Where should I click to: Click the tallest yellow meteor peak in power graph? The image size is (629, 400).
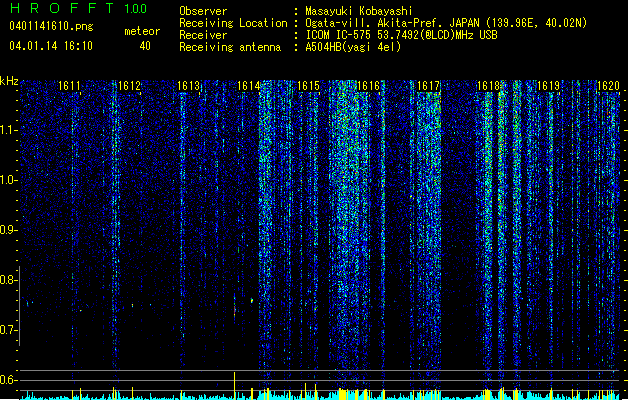(235, 385)
